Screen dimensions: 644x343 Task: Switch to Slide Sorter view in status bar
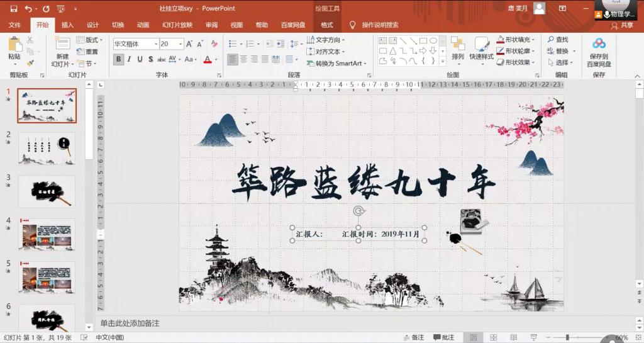coord(494,338)
